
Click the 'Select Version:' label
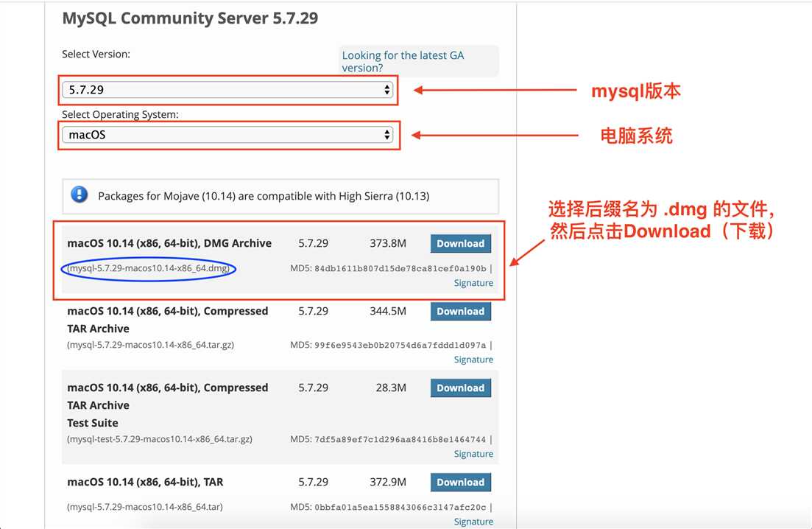[x=96, y=55]
